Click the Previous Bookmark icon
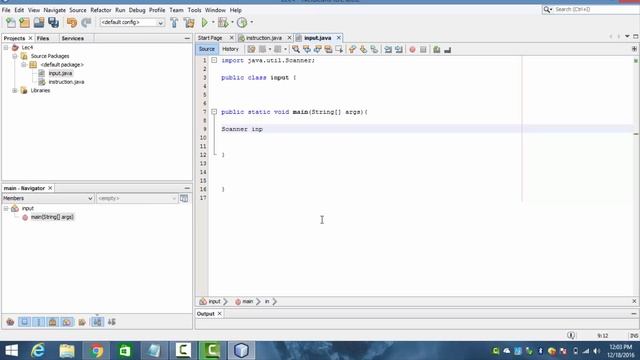The width and height of the screenshot is (640, 360). pyautogui.click(x=353, y=49)
